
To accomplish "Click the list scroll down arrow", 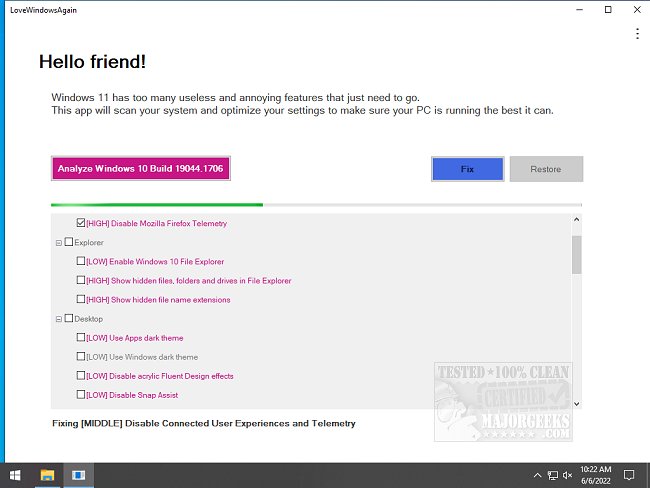I will (577, 403).
